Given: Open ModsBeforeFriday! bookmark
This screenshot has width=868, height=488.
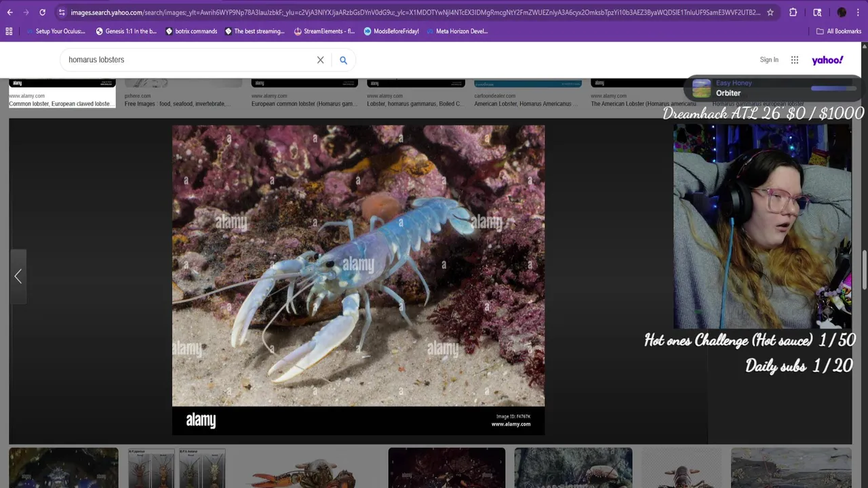Looking at the screenshot, I should click(391, 31).
